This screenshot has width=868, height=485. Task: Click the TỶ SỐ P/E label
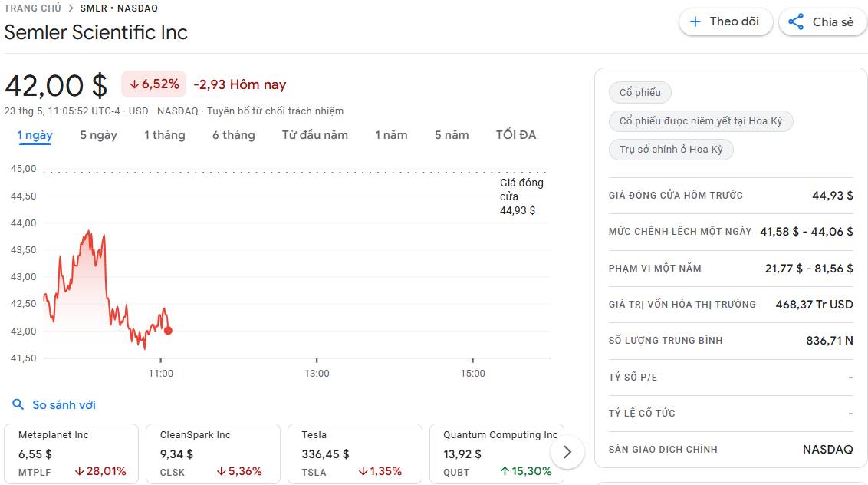[x=633, y=378]
